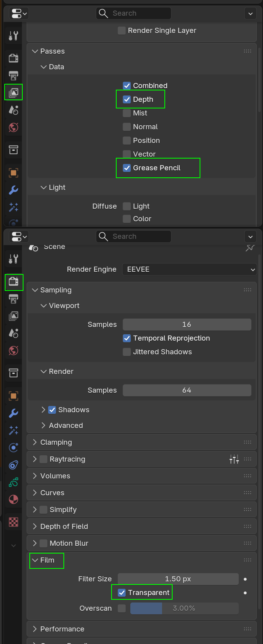The width and height of the screenshot is (263, 644).
Task: Enable the Mist render pass
Action: [127, 113]
